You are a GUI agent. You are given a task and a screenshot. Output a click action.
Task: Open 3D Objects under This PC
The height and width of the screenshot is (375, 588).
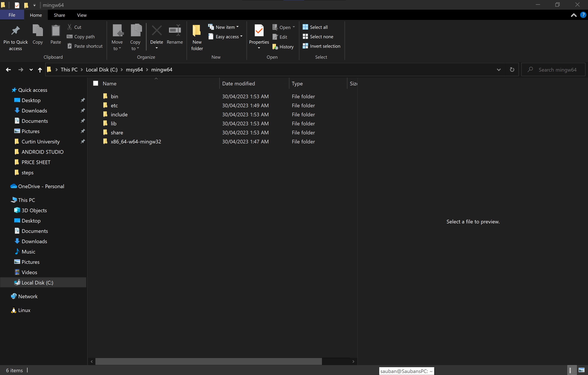click(34, 210)
